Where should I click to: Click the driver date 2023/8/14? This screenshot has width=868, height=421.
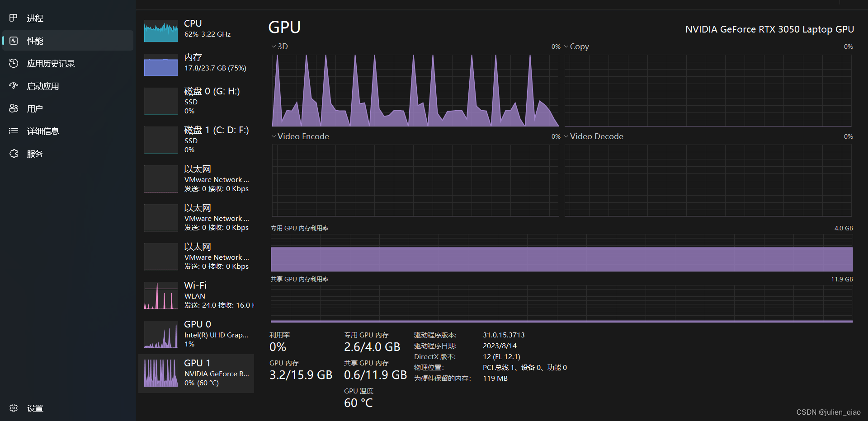tap(500, 346)
